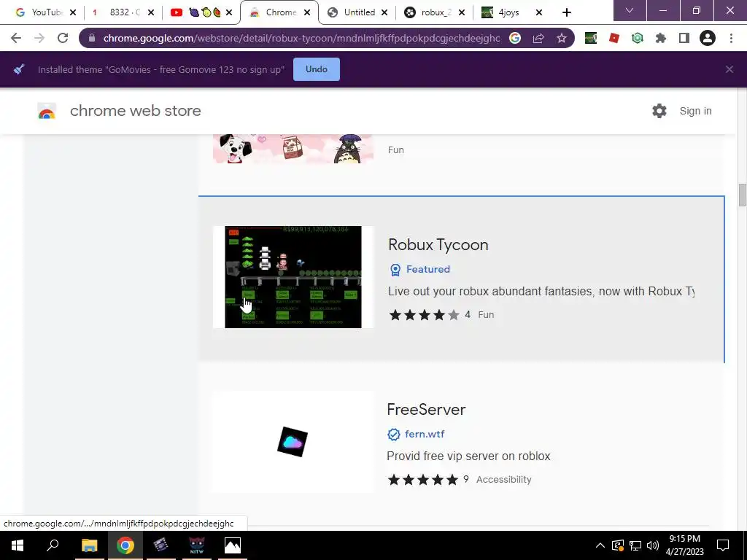This screenshot has height=560, width=747.
Task: Open a new tab with plus button
Action: [x=566, y=12]
